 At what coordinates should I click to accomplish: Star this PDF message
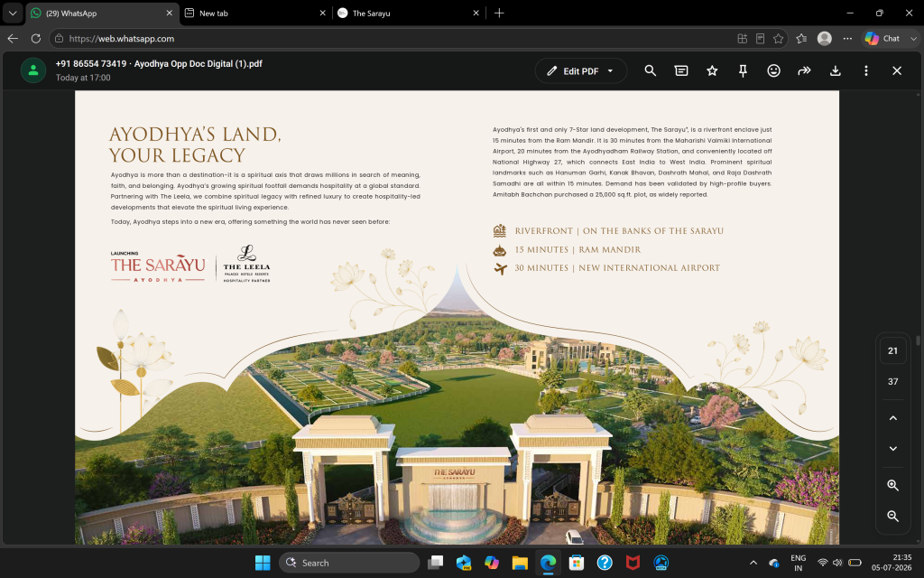pos(712,70)
